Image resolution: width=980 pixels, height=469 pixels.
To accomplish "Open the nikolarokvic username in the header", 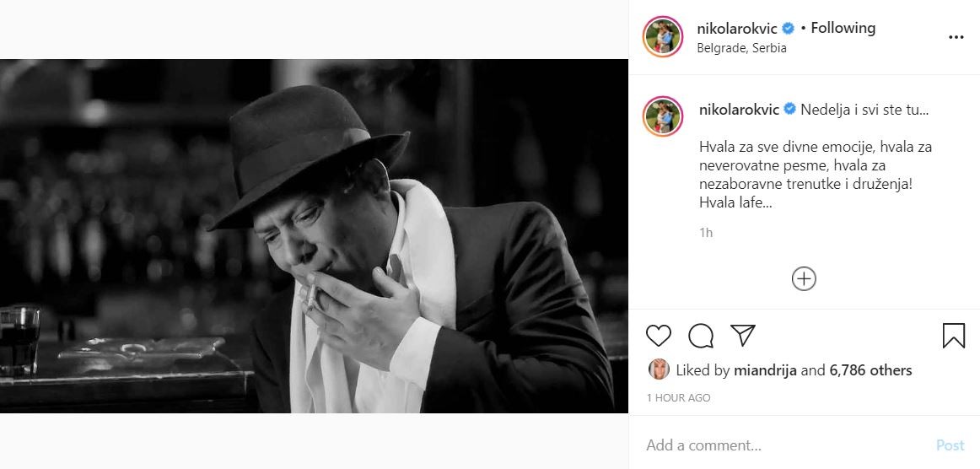I will point(737,28).
